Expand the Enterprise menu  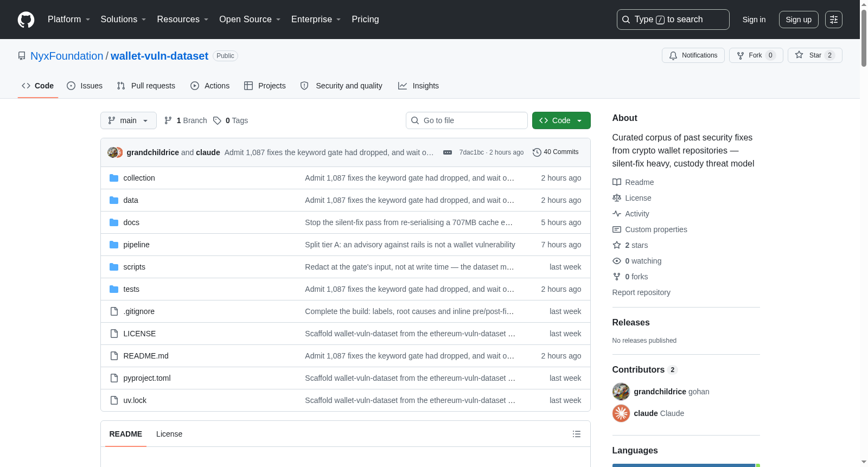point(316,20)
